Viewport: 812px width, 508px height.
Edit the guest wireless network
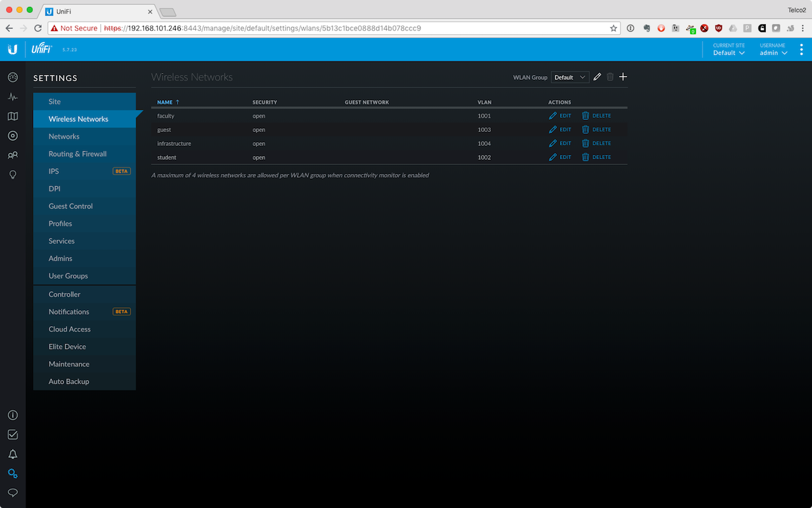[560, 129]
